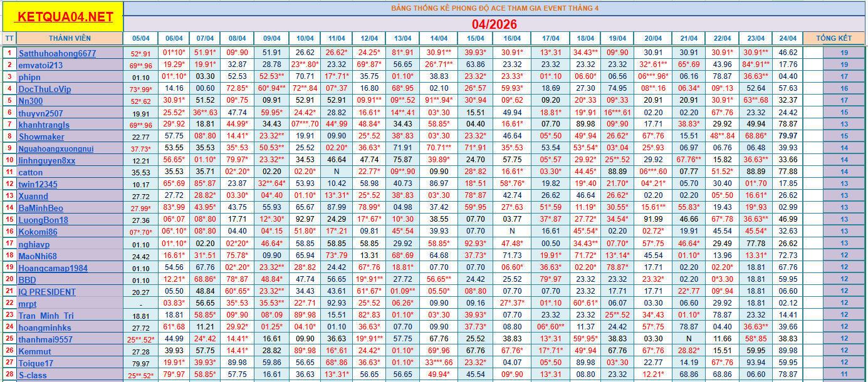Viewport: 868px width, 382px height.
Task: Open Tran_Minh_Tri member link
Action: 46,316
